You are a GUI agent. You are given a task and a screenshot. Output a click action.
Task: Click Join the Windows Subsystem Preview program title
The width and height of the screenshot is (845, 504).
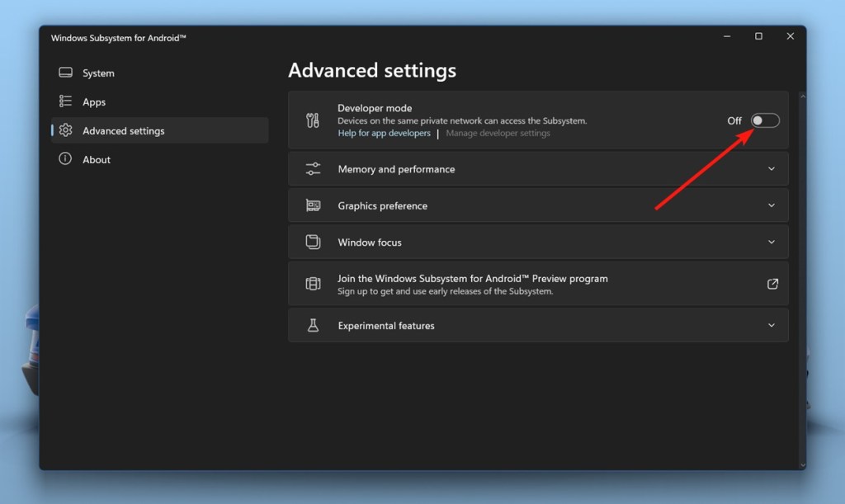tap(473, 278)
